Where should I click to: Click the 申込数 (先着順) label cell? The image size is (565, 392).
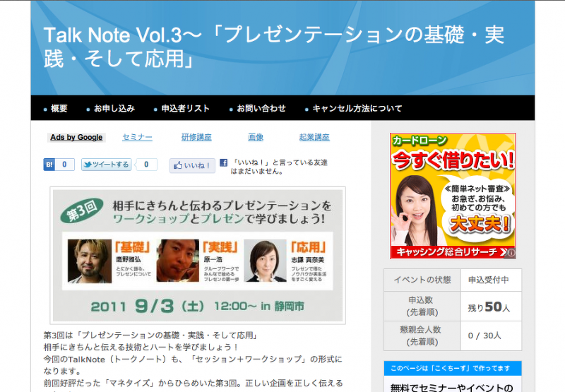(x=422, y=307)
